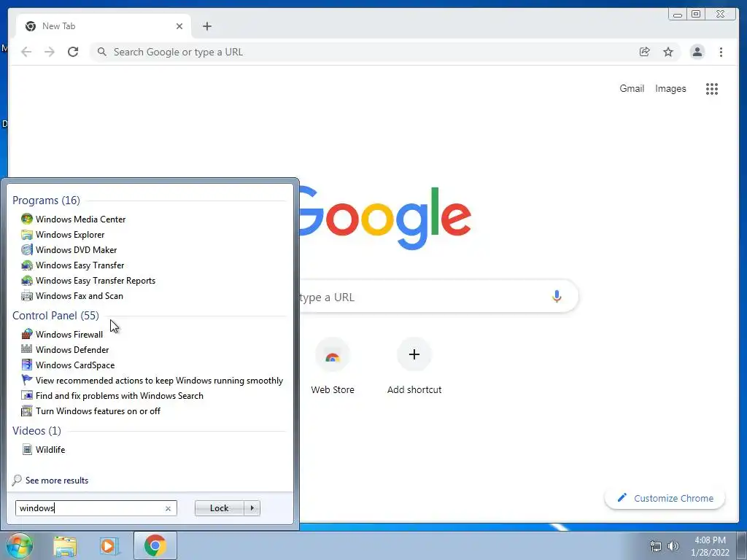This screenshot has width=747, height=560.
Task: Open the volume tray icon
Action: pyautogui.click(x=673, y=546)
